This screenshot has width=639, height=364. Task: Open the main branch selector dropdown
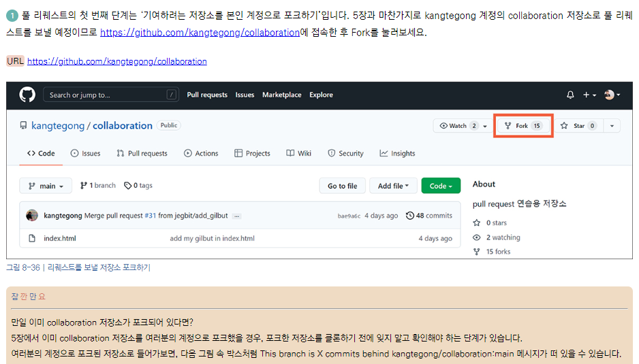(46, 186)
